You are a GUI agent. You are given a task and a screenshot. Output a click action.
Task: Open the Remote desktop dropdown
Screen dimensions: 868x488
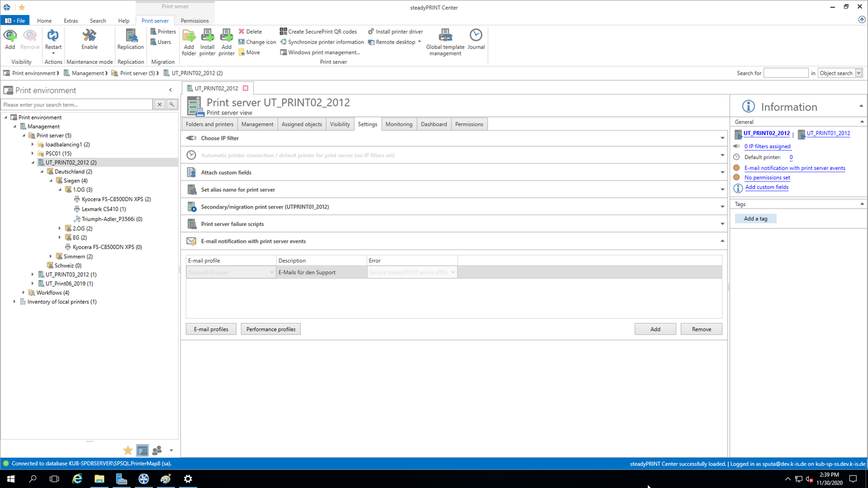[x=394, y=42]
